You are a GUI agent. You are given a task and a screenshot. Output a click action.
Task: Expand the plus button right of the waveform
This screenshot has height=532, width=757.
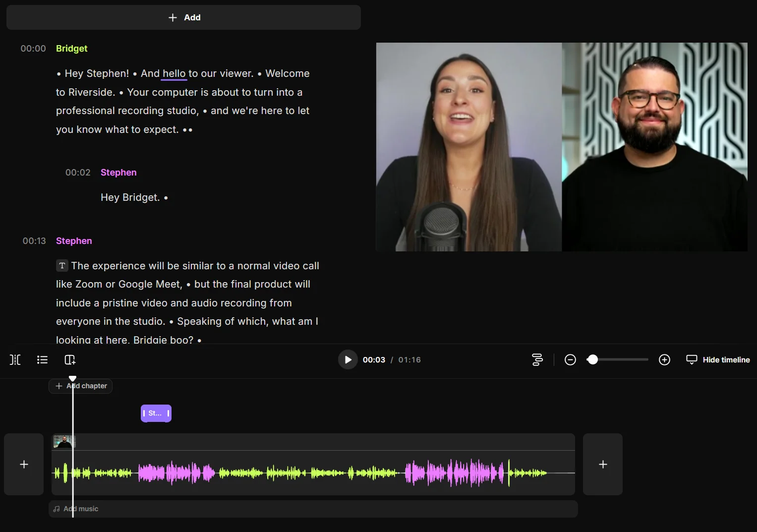tap(602, 464)
